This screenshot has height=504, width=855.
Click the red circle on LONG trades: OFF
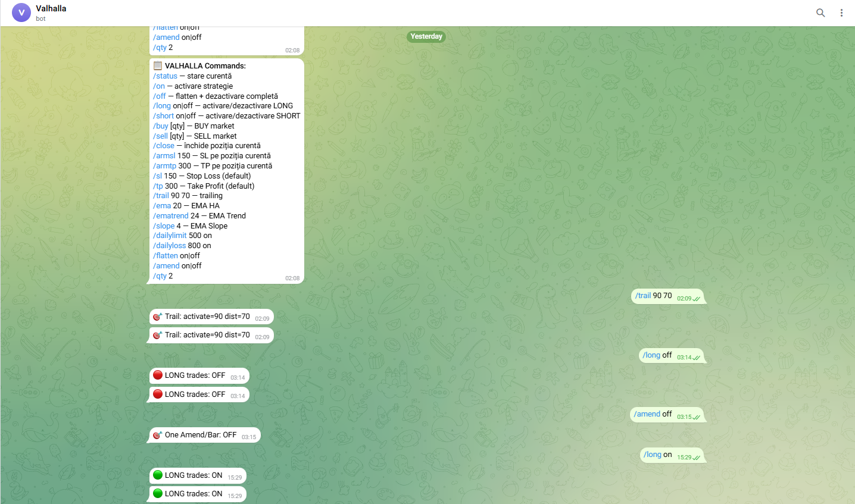(x=158, y=375)
